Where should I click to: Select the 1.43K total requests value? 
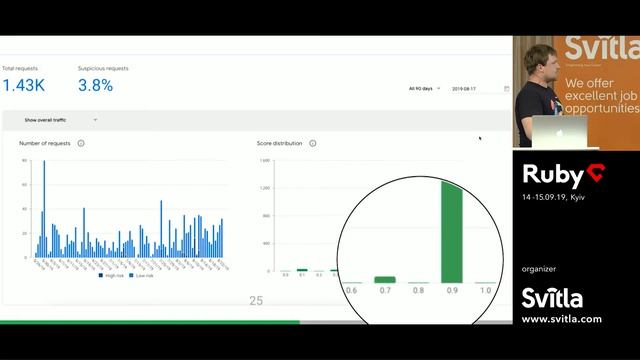pyautogui.click(x=24, y=85)
